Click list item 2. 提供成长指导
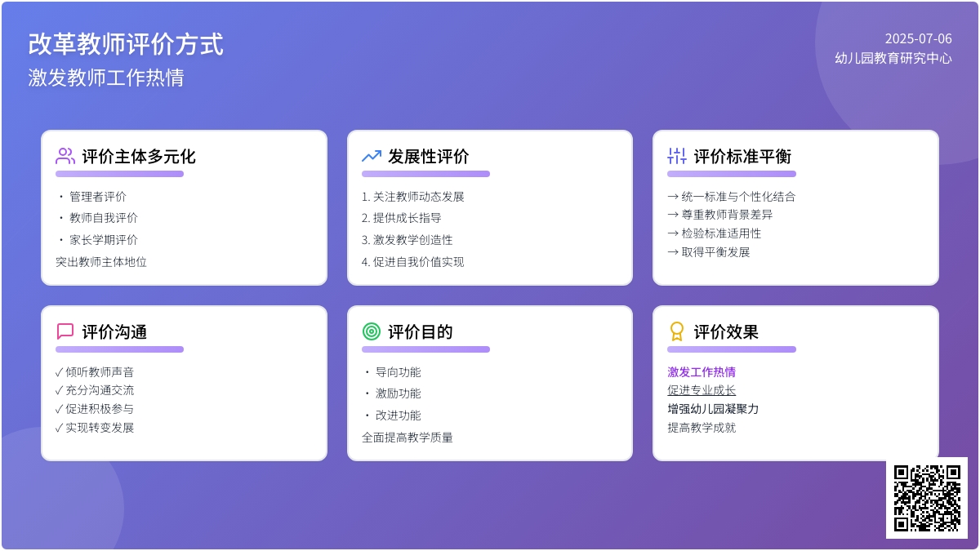 [x=402, y=218]
